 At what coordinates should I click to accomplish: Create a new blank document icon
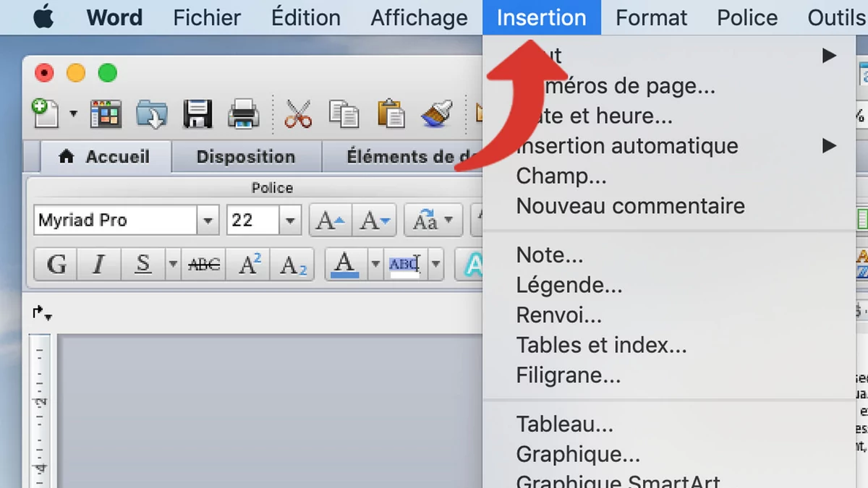click(47, 114)
